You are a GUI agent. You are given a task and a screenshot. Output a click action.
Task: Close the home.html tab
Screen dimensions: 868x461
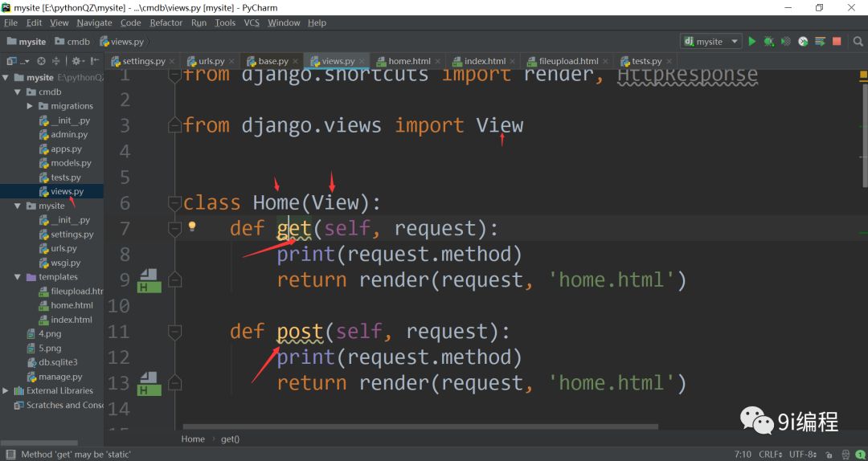pos(438,61)
